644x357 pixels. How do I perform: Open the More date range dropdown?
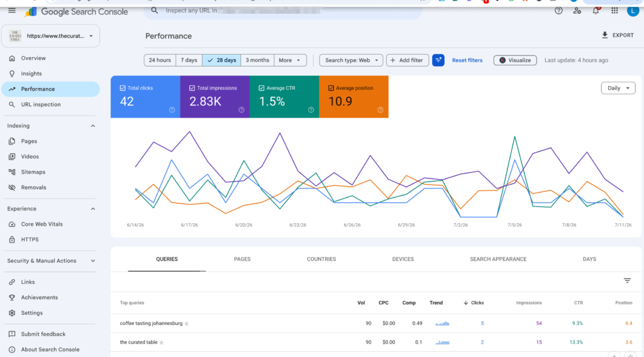pos(290,60)
